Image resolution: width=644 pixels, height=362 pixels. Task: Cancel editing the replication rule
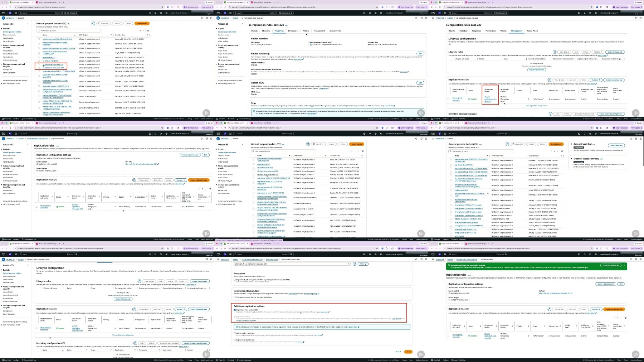398,352
